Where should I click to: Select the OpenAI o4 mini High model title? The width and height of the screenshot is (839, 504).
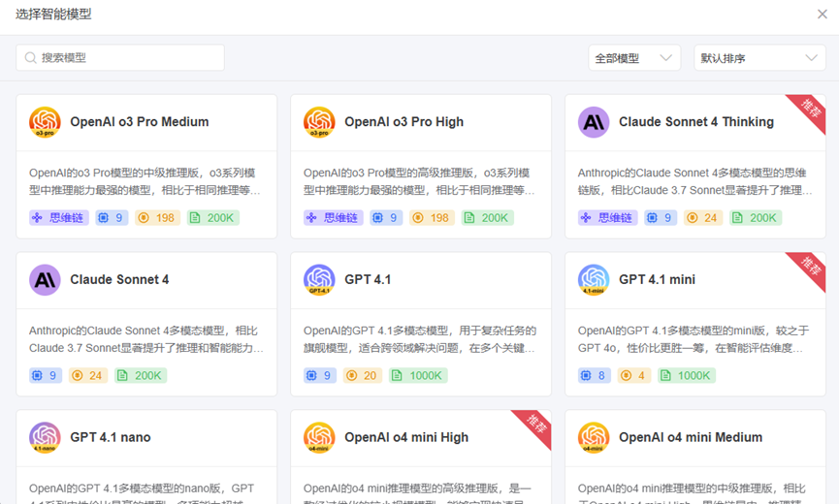(x=406, y=437)
